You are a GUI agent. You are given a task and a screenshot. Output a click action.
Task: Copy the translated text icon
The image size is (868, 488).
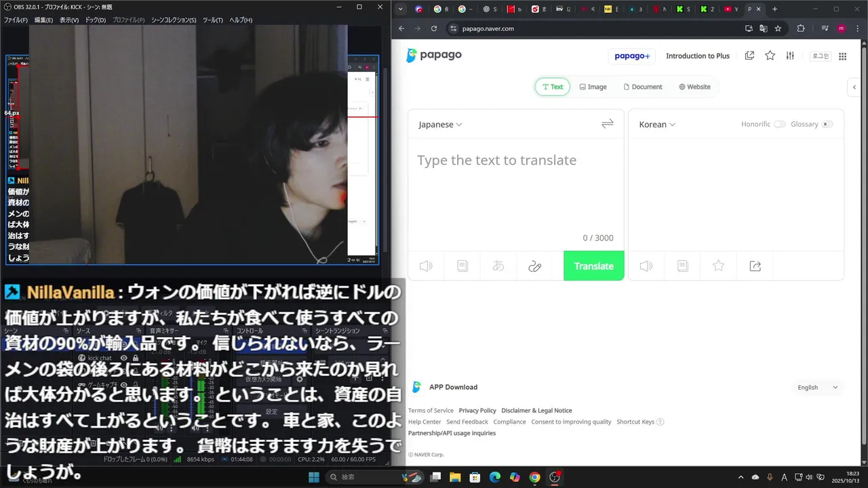(683, 266)
